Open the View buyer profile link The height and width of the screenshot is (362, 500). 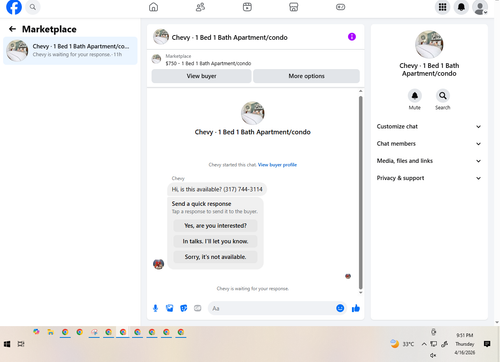[x=277, y=165]
